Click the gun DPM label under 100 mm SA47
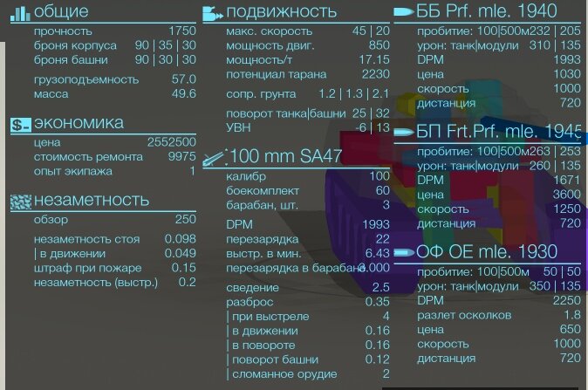 (239, 224)
